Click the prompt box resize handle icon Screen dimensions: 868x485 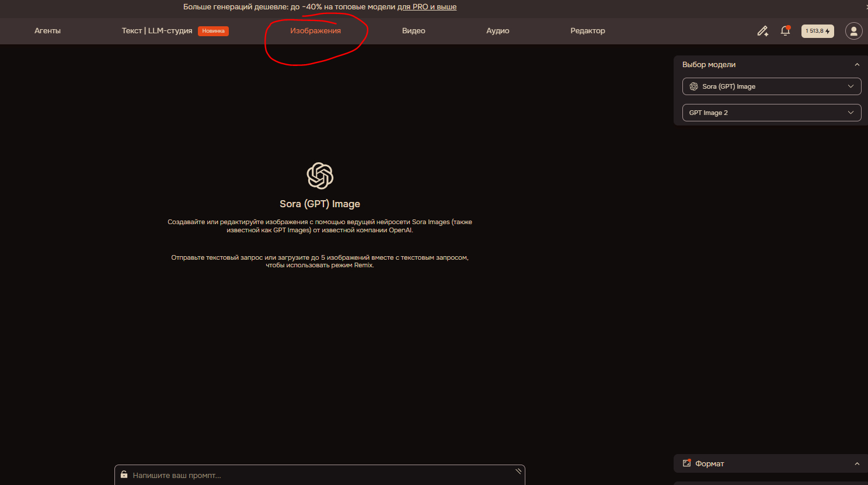pos(518,471)
